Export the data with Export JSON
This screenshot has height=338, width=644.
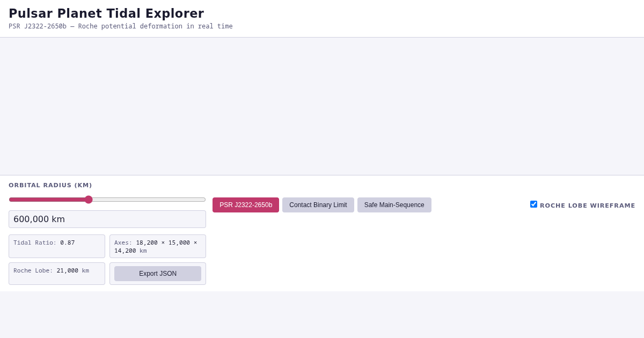158,274
